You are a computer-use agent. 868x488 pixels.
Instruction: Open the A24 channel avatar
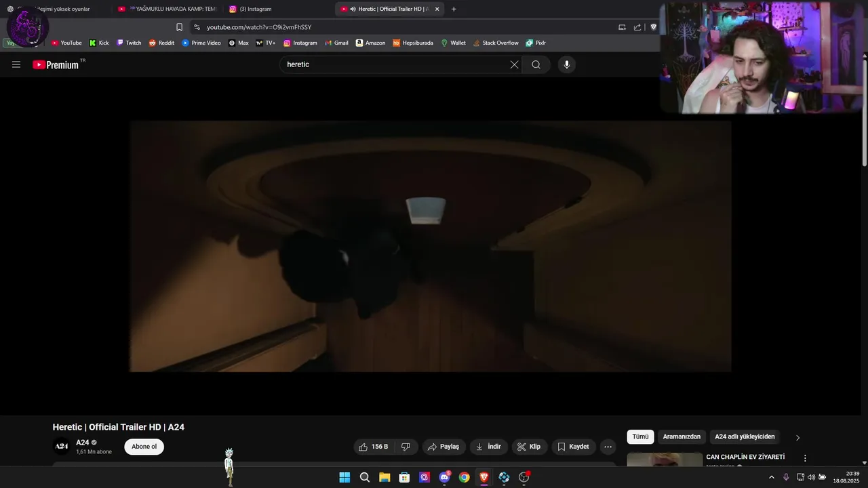(x=61, y=446)
